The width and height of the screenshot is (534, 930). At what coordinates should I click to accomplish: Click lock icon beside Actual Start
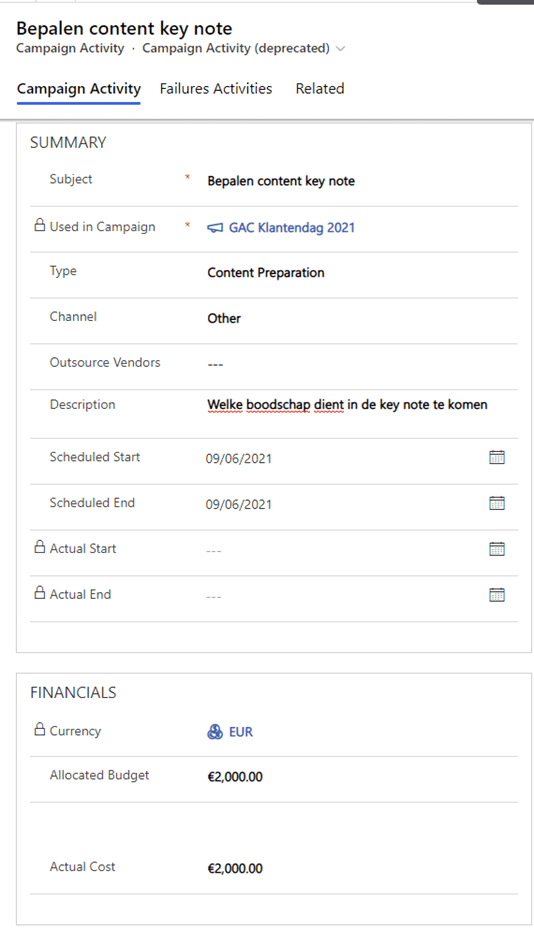coord(40,546)
